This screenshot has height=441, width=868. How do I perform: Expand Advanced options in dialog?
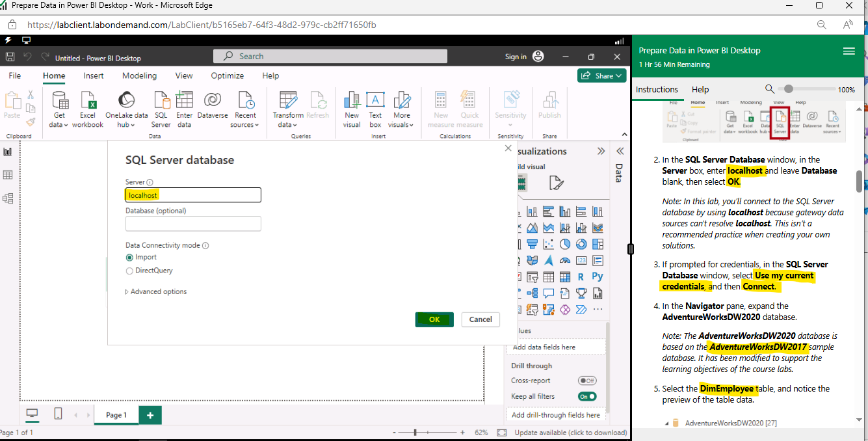(x=156, y=291)
